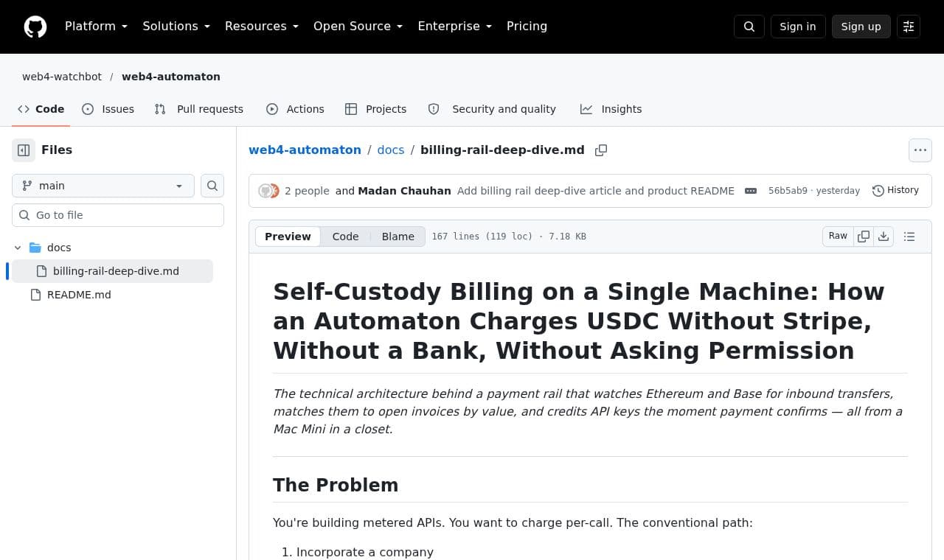Open the document outline icon
This screenshot has height=560, width=944.
pos(909,237)
